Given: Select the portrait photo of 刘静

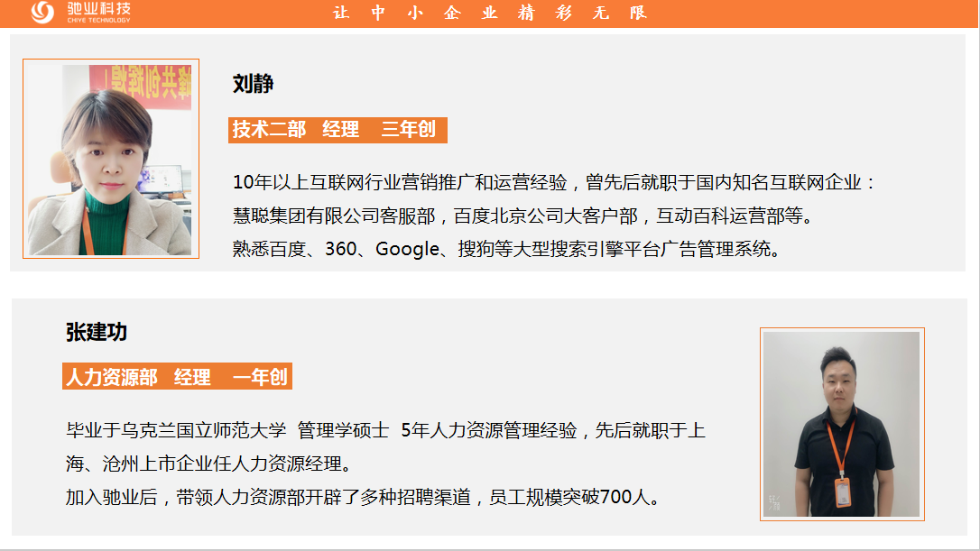Looking at the screenshot, I should [111, 159].
